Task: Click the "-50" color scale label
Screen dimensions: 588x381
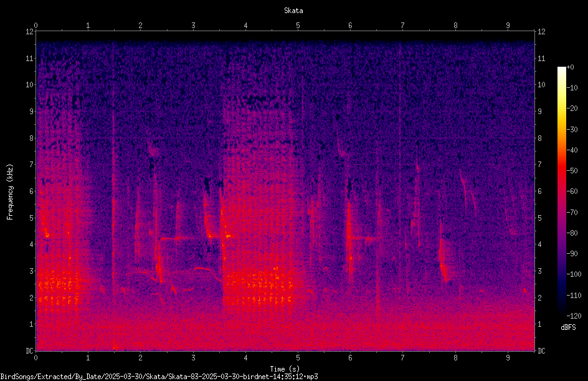Action: (572, 171)
